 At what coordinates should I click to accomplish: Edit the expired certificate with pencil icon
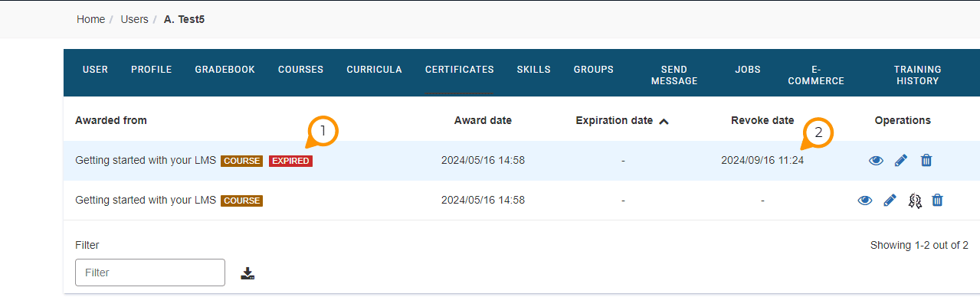point(901,161)
